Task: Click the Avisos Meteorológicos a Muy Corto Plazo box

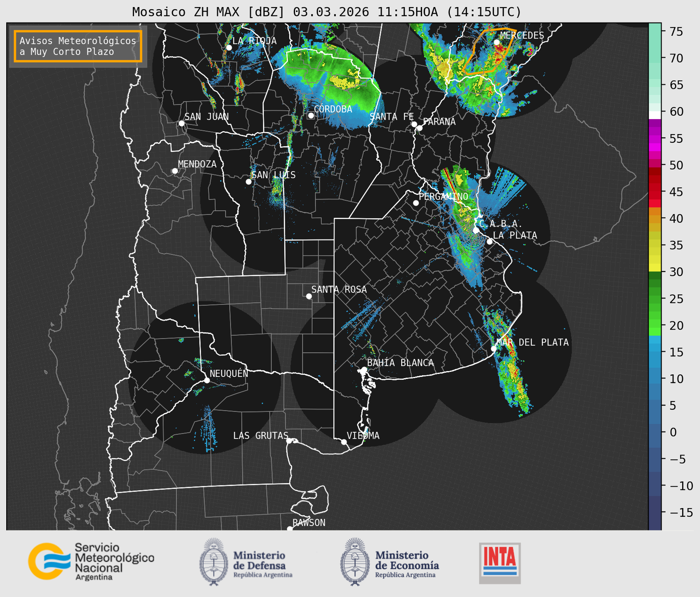Action: [78, 46]
